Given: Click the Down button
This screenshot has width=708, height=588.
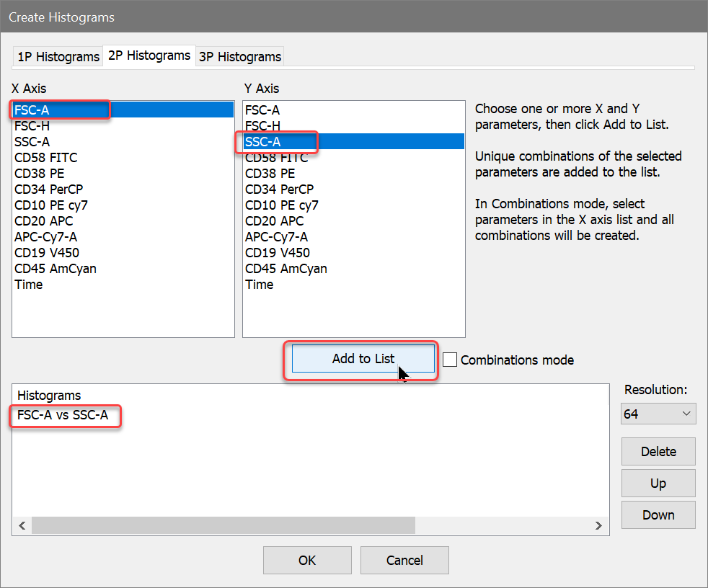Looking at the screenshot, I should pyautogui.click(x=658, y=514).
